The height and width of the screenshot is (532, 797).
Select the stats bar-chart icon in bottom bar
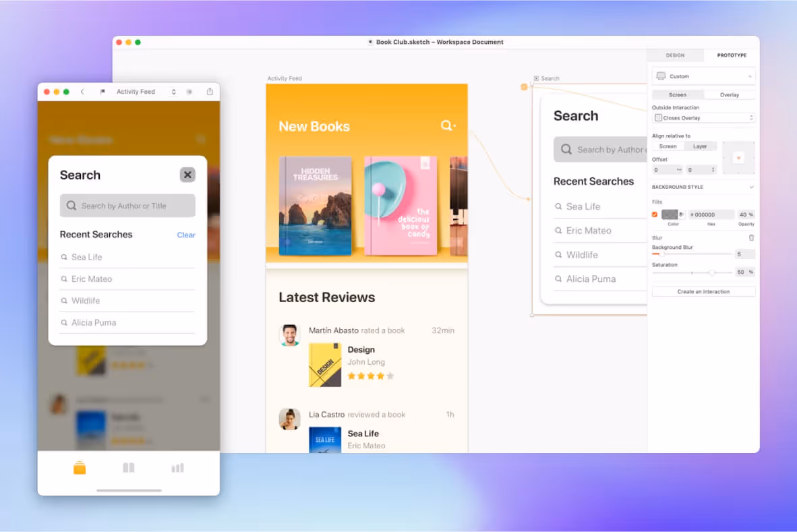coord(177,467)
